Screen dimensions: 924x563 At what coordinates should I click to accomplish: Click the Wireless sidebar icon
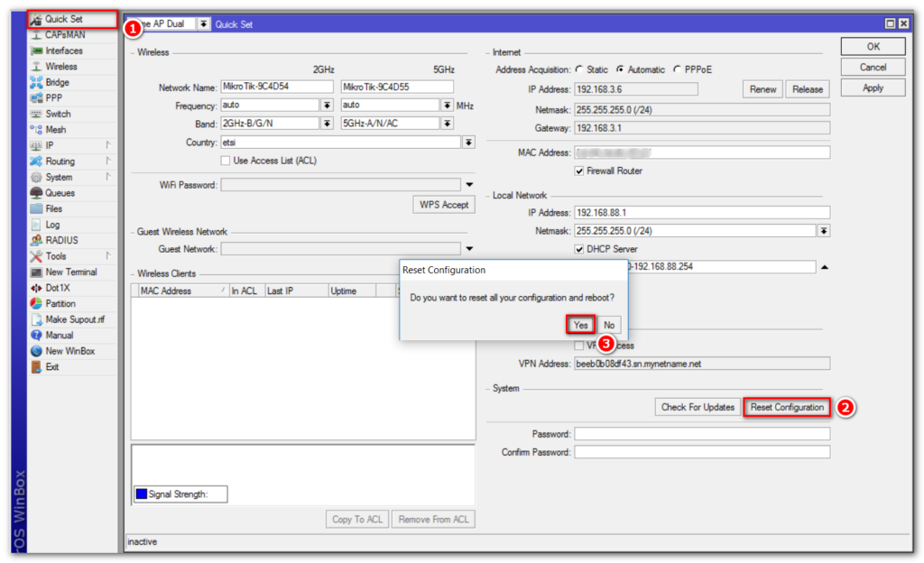(36, 67)
